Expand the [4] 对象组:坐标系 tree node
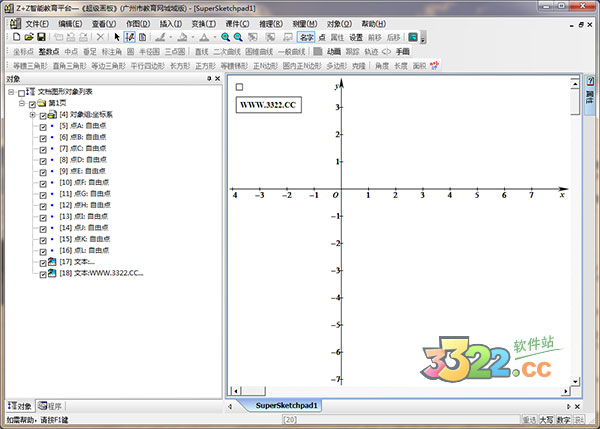The width and height of the screenshot is (600, 429). coord(32,115)
